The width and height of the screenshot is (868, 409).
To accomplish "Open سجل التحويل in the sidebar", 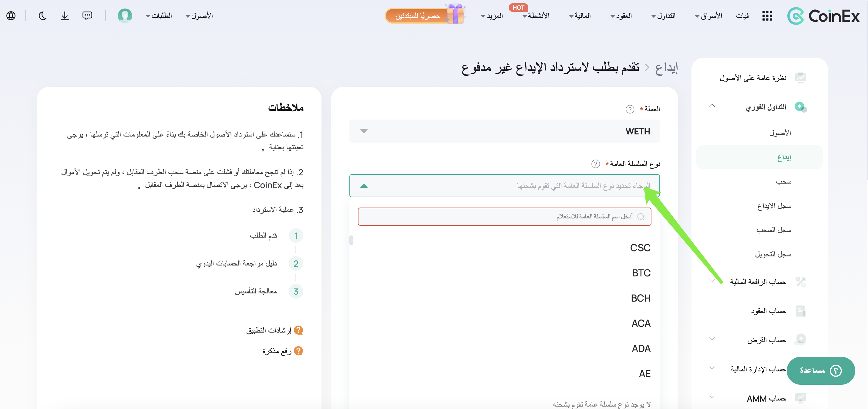I will pos(773,255).
